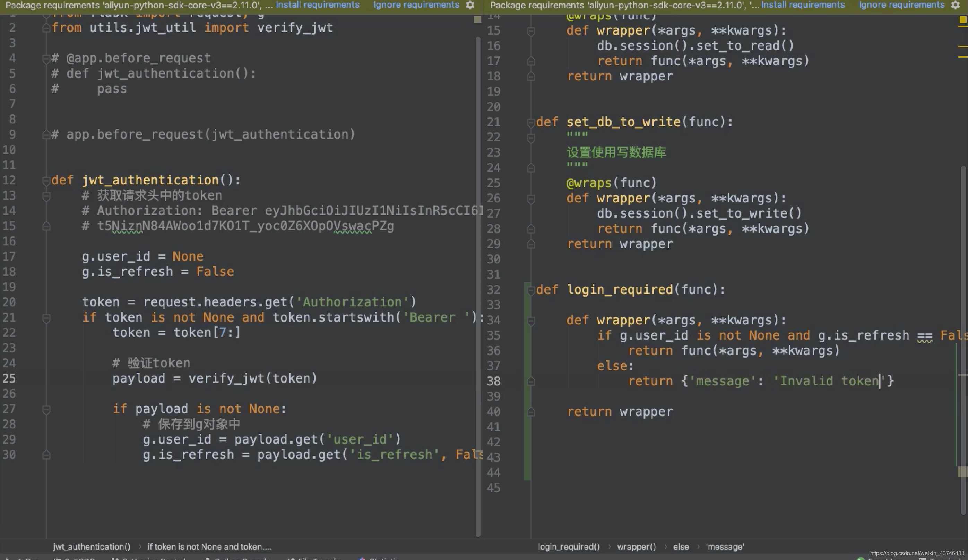Viewport: 968px width, 560px height.
Task: Click else: keyword on right line 37
Action: point(615,366)
